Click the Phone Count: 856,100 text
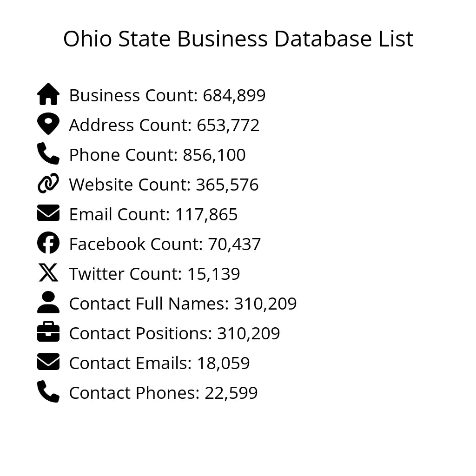476x476 pixels. (x=157, y=155)
